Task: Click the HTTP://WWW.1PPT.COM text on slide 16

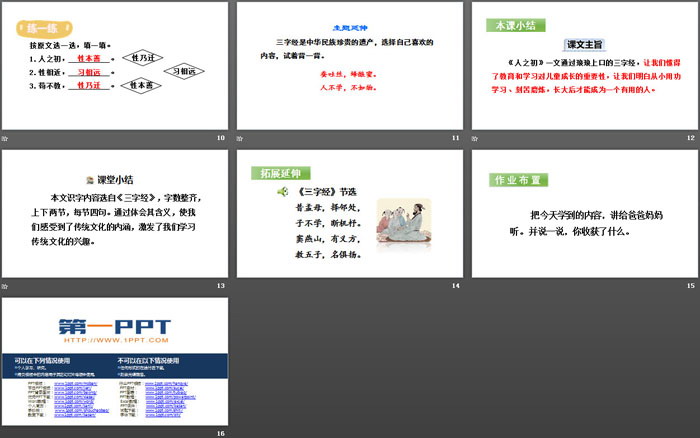Action: click(x=116, y=340)
